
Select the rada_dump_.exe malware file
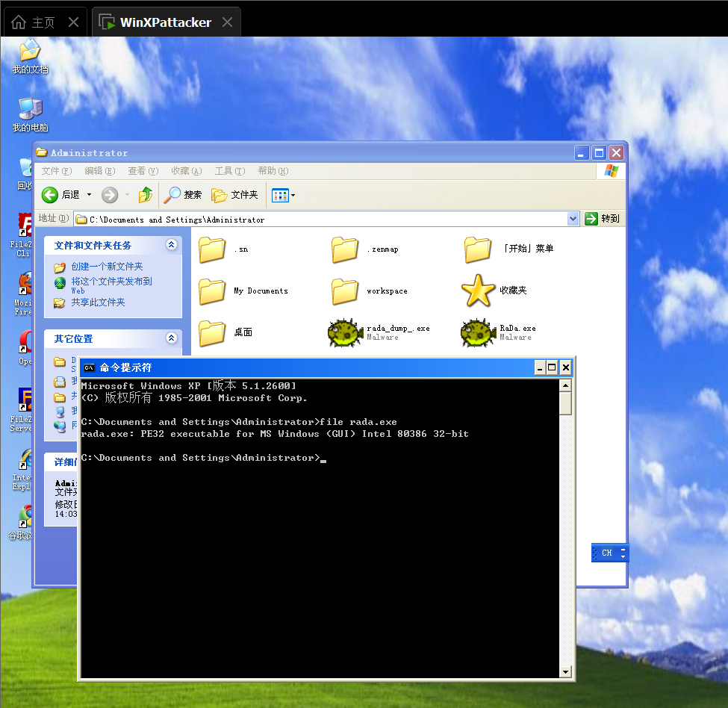379,332
